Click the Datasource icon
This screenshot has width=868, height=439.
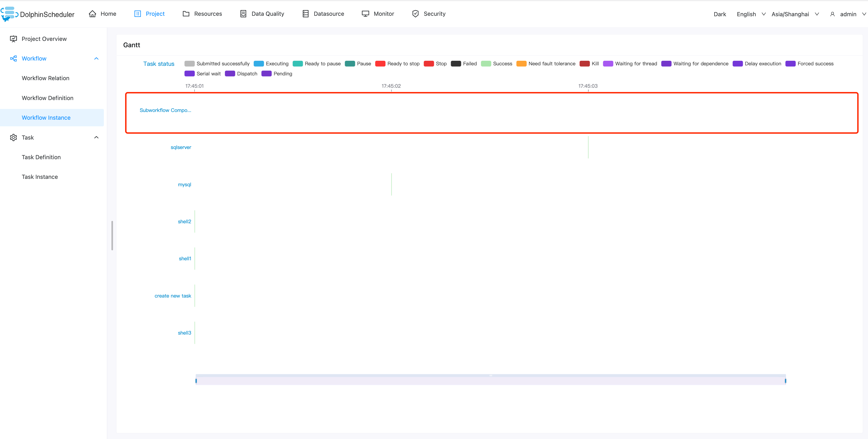[x=306, y=14]
